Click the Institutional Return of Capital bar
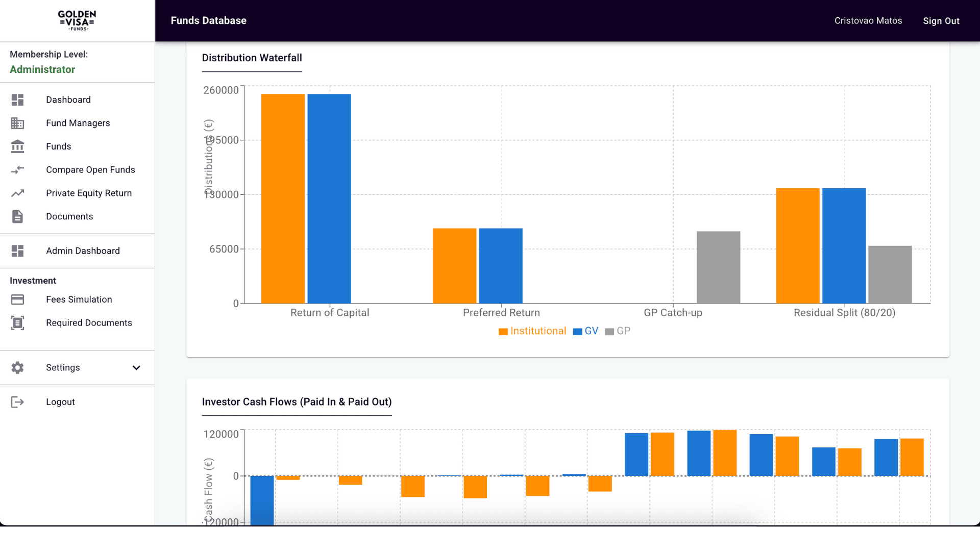 tap(283, 198)
